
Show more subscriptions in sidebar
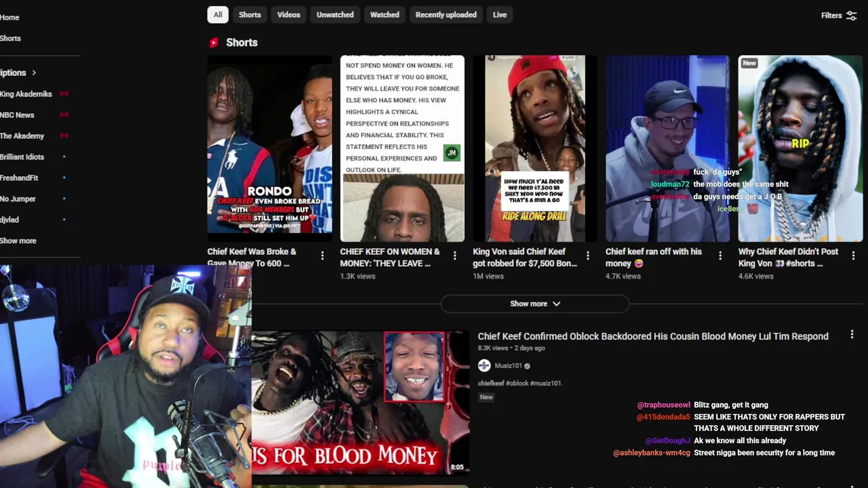point(18,241)
